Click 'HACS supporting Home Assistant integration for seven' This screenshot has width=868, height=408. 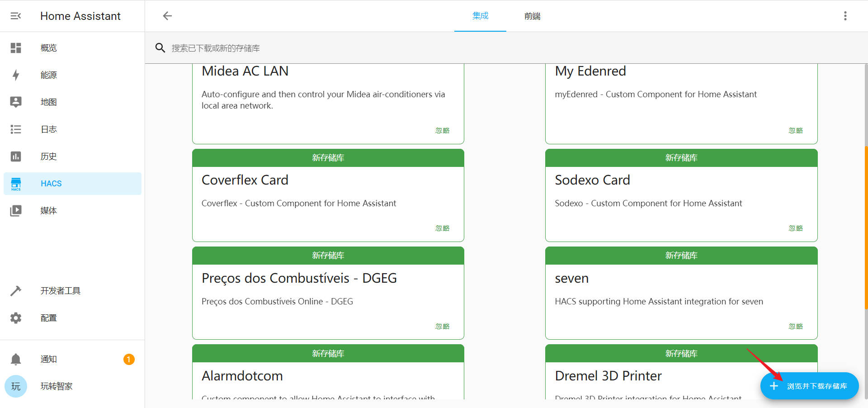click(659, 301)
